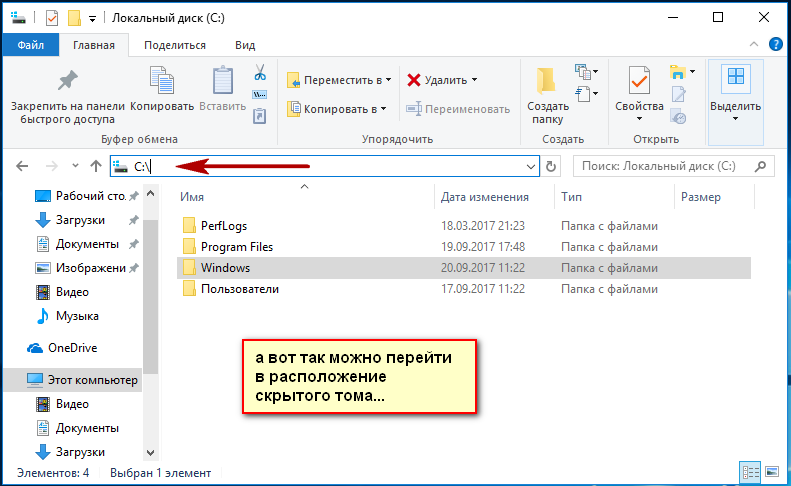Open the Вид ribbon tab
This screenshot has height=486, width=791.
point(245,45)
